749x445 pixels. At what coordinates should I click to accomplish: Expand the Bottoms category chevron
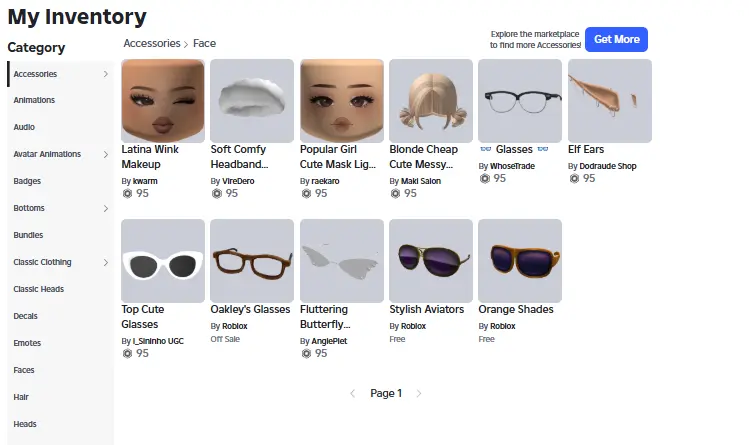point(106,208)
